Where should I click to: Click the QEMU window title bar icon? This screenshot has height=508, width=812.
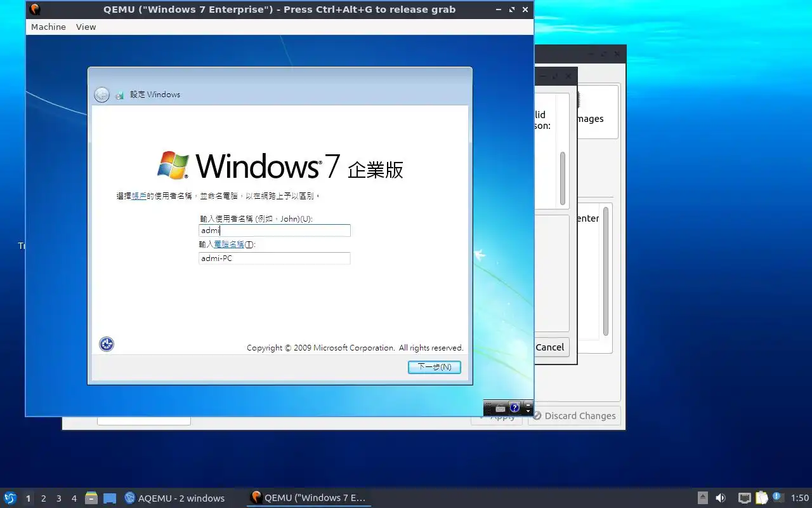pyautogui.click(x=35, y=10)
